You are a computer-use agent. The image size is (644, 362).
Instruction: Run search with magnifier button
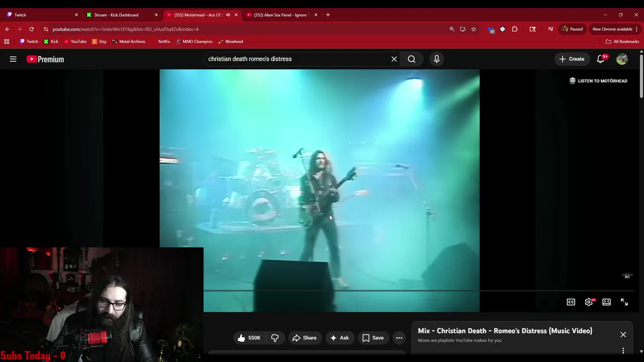412,59
